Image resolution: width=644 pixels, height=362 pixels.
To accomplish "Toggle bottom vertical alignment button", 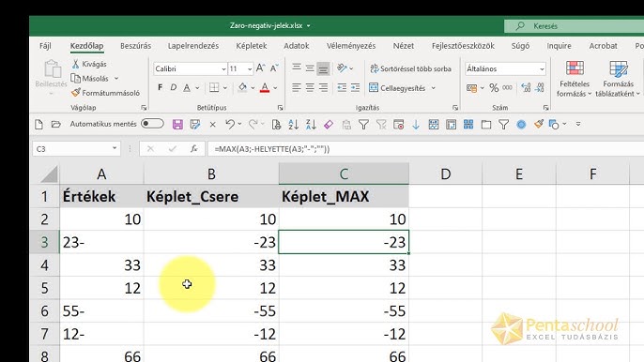I will tap(323, 68).
